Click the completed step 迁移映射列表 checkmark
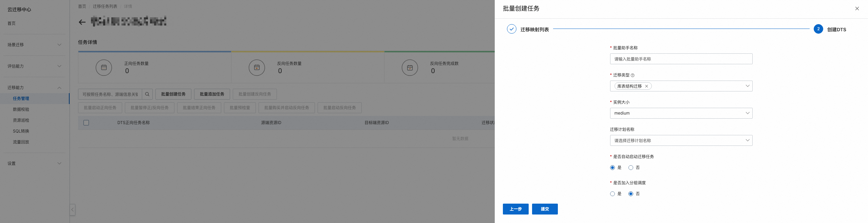868x223 pixels. [511, 29]
